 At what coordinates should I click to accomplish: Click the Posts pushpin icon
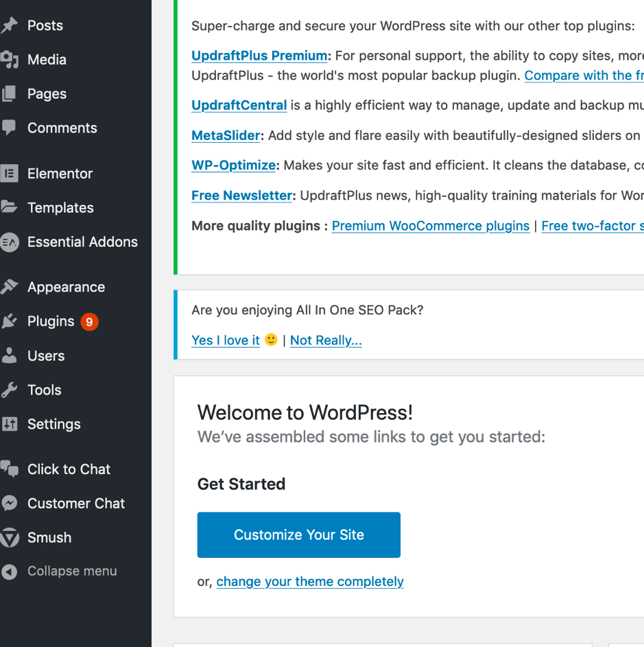click(10, 25)
